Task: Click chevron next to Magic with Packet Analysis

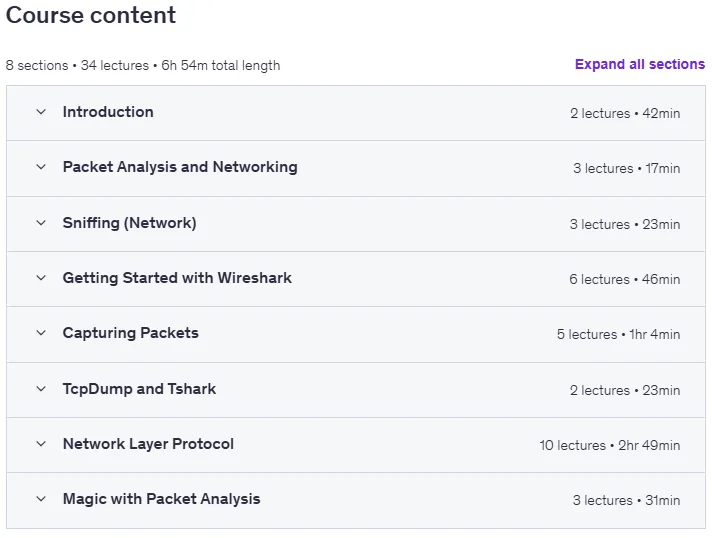Action: [x=41, y=499]
